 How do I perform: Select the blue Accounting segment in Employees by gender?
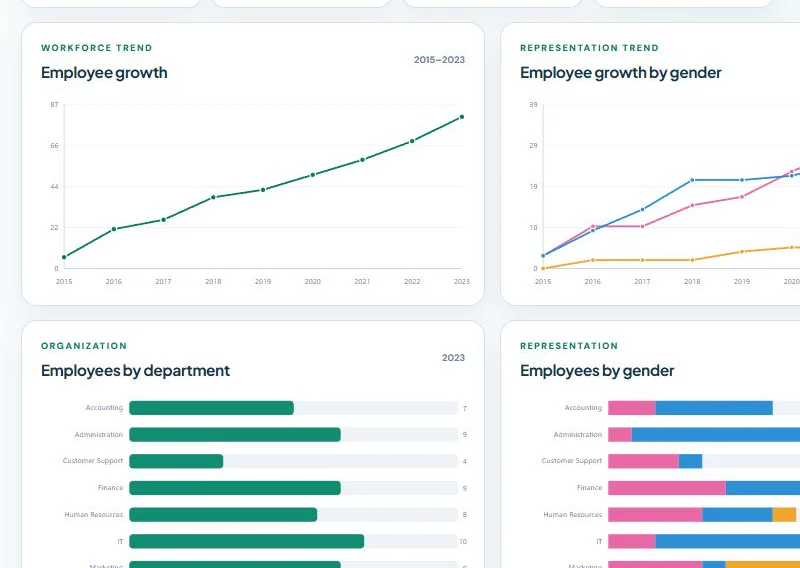(x=714, y=408)
